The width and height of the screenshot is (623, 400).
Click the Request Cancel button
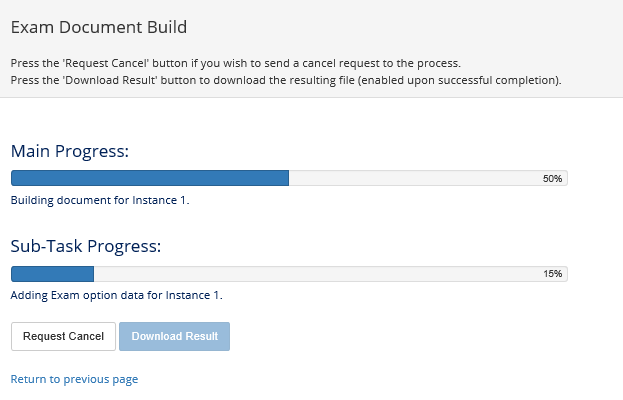coord(63,336)
